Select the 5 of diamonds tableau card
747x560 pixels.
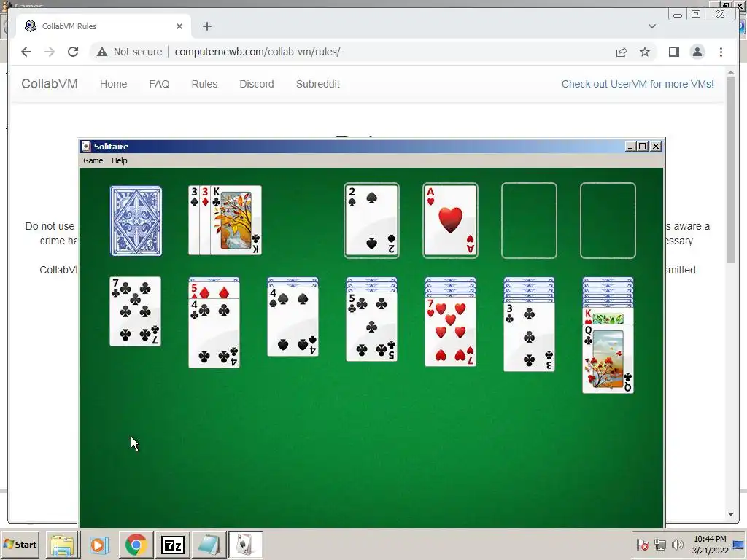point(214,291)
